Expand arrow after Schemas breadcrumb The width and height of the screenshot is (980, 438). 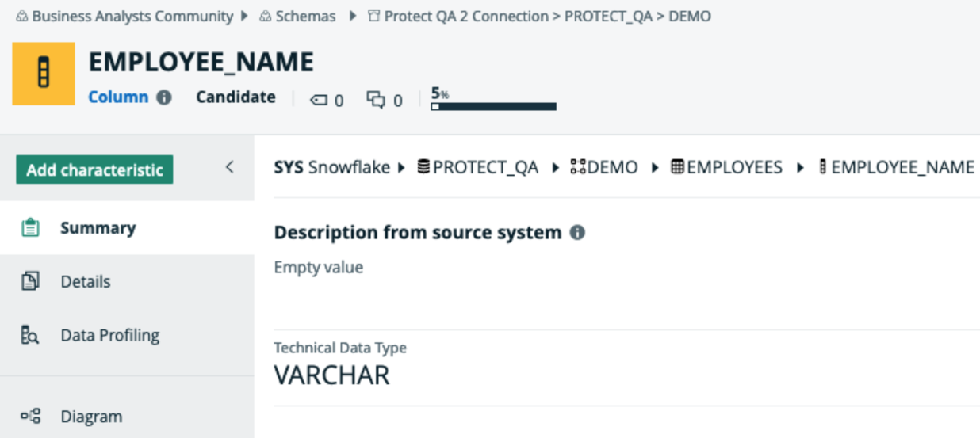coord(352,17)
